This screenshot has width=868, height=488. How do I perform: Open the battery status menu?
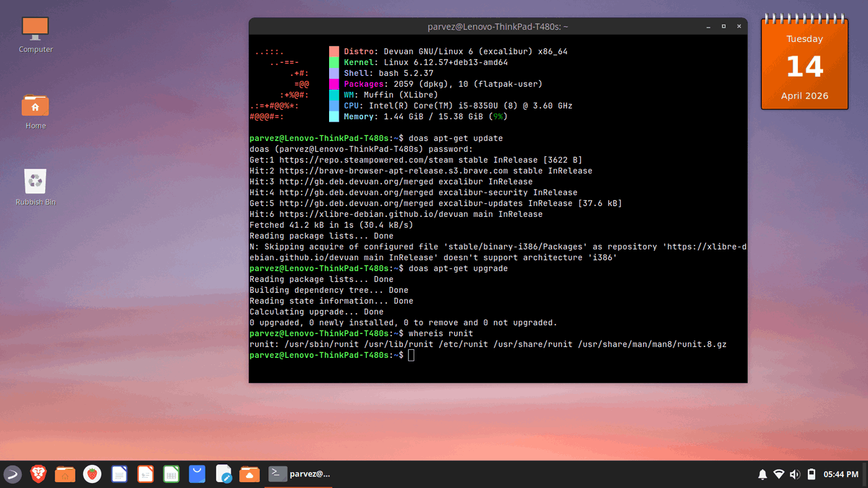click(x=811, y=474)
